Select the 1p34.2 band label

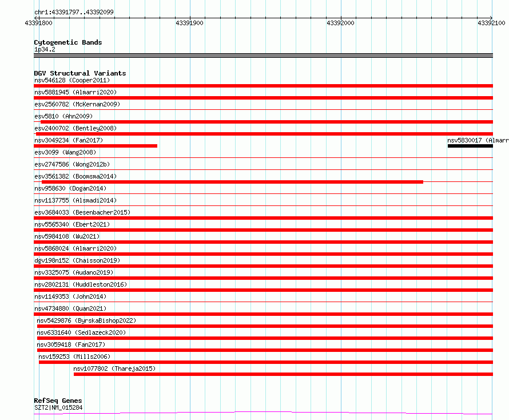pos(45,49)
